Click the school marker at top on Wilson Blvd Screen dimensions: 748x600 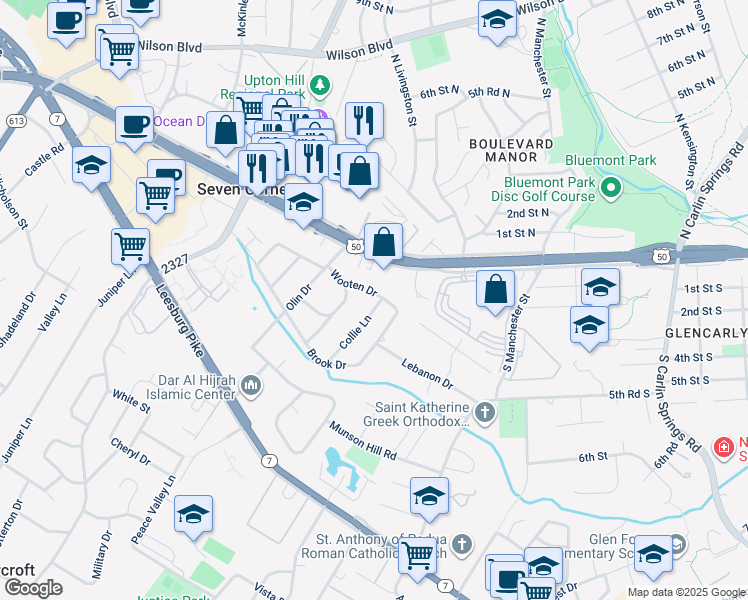(x=498, y=20)
